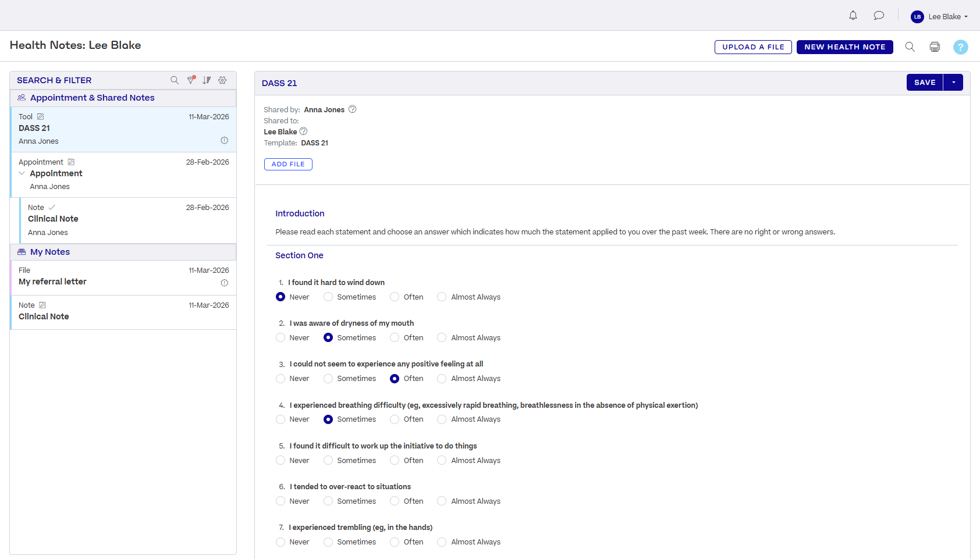980x559 pixels.
Task: Open the filter funnel icon
Action: (x=191, y=80)
